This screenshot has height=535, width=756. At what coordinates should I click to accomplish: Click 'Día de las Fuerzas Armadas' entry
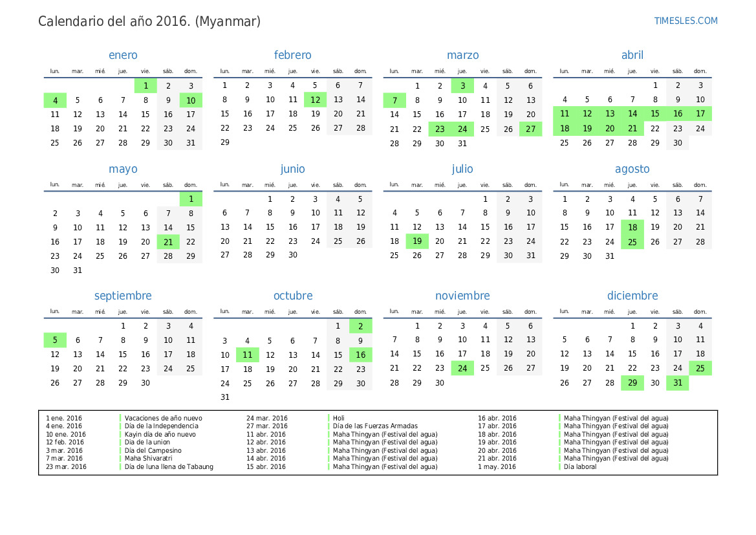[x=375, y=426]
